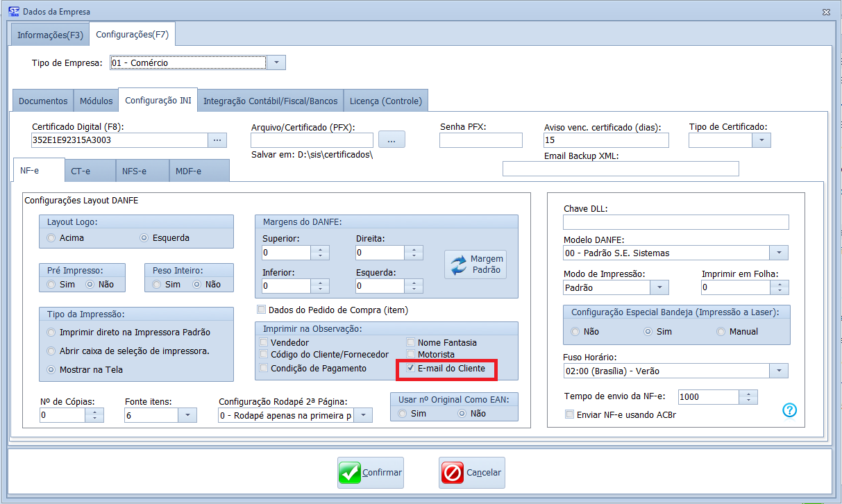Expand the Tipo de Empresa dropdown
Image resolution: width=842 pixels, height=504 pixels.
(276, 62)
